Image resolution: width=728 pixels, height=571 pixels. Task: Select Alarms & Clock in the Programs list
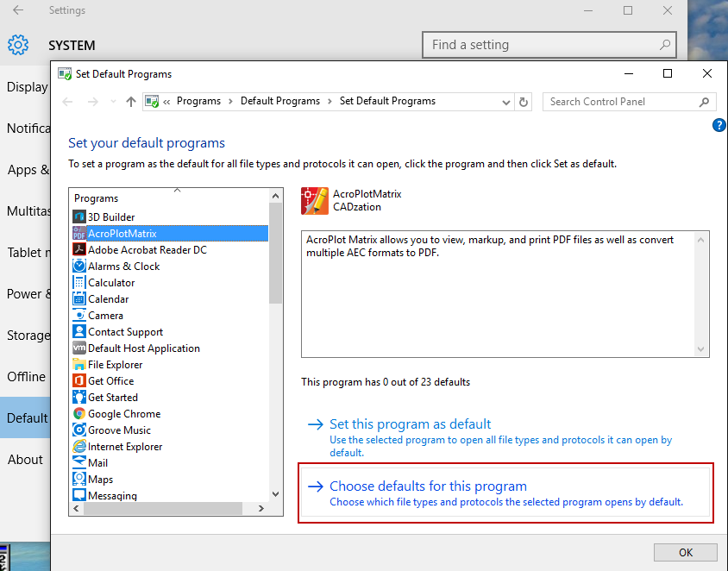pos(124,267)
